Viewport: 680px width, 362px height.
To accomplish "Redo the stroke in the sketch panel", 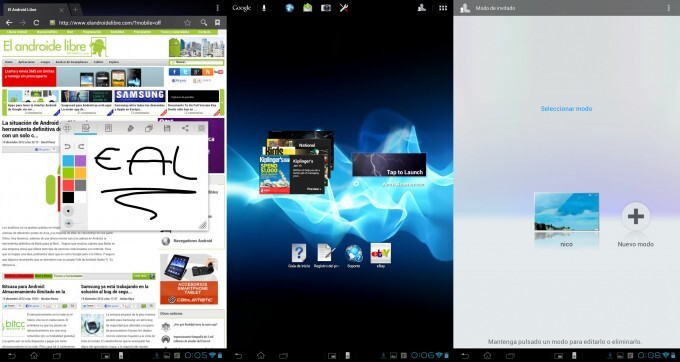I will pos(81,147).
